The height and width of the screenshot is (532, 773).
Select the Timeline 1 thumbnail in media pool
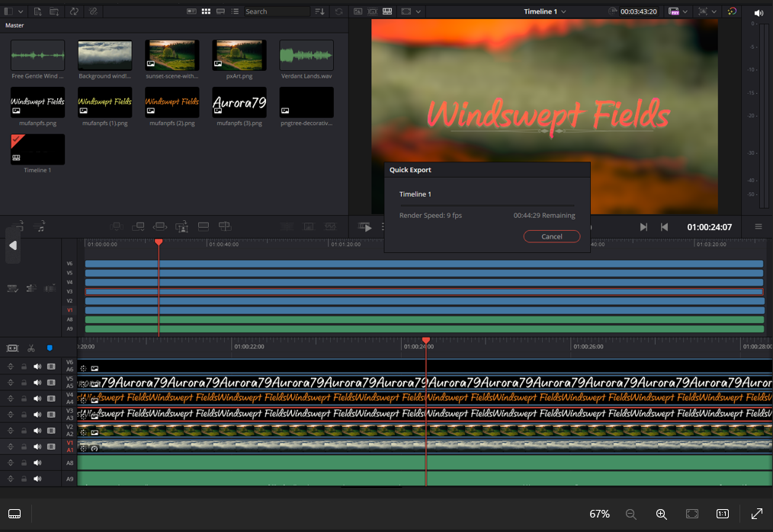[37, 149]
